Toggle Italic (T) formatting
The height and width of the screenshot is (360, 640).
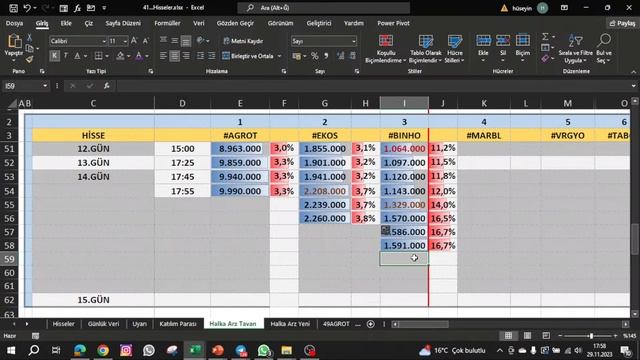point(66,56)
